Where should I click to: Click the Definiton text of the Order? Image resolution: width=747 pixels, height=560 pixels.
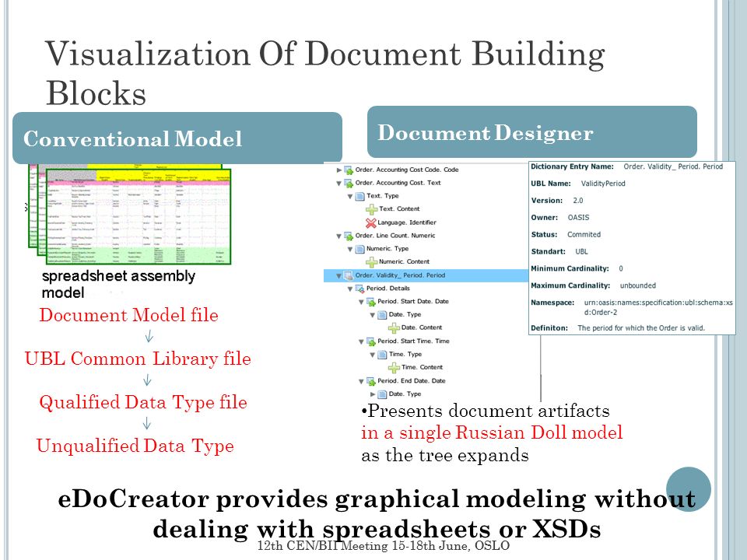click(x=641, y=328)
